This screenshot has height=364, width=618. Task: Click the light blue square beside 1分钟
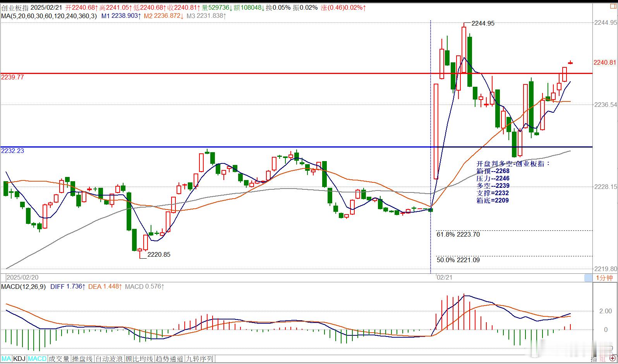pos(588,278)
